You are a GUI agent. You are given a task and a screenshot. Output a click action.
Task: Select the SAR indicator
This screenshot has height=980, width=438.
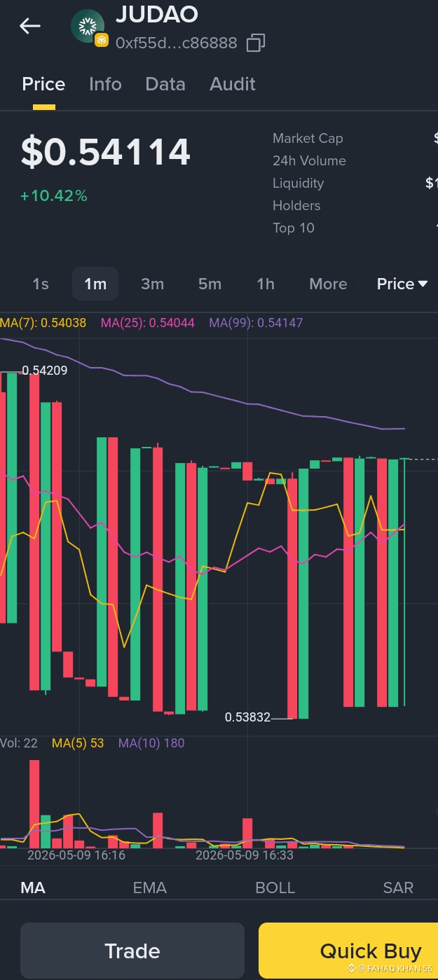pyautogui.click(x=398, y=888)
